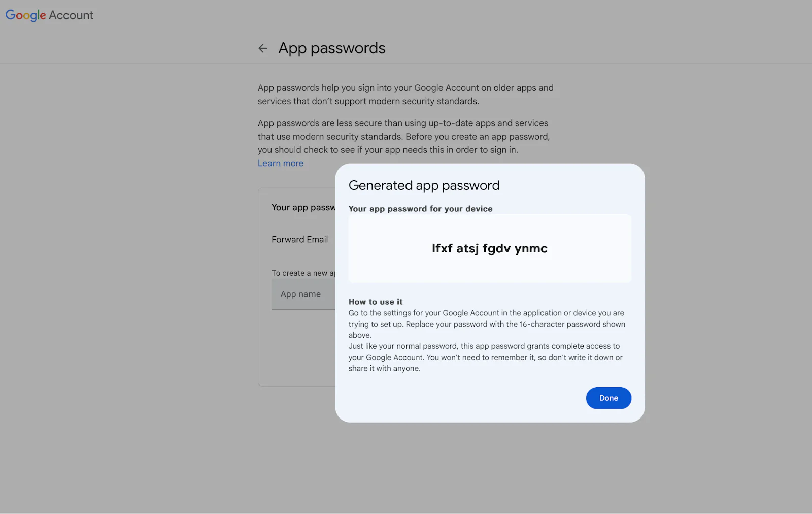Click the paragraph starting App passwords are less secure
The image size is (812, 514).
point(404,137)
